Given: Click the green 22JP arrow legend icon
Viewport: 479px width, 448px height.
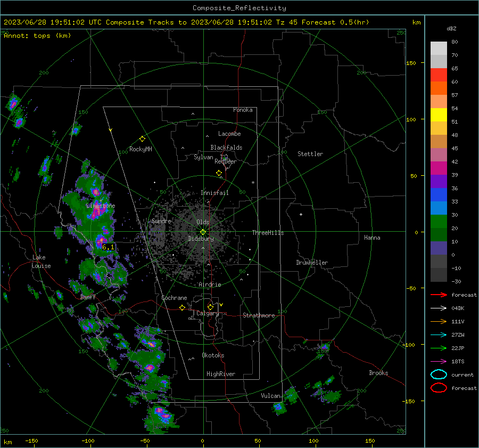Looking at the screenshot, I should 439,348.
